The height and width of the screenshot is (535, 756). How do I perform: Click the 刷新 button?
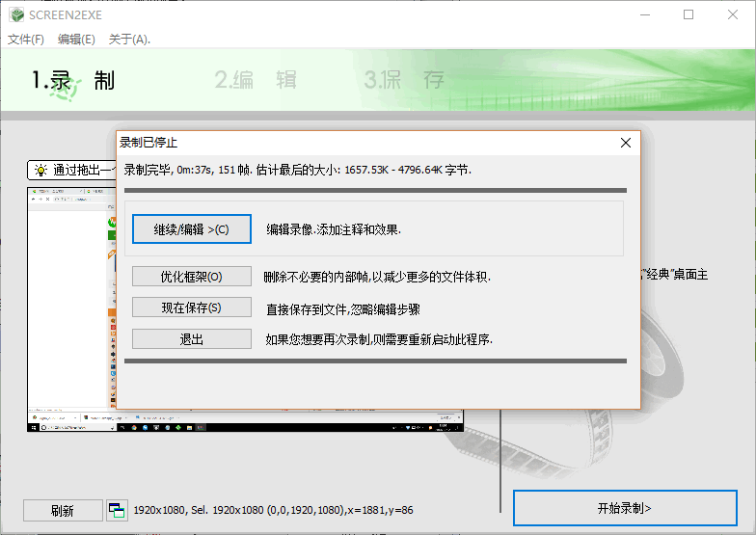(x=63, y=511)
